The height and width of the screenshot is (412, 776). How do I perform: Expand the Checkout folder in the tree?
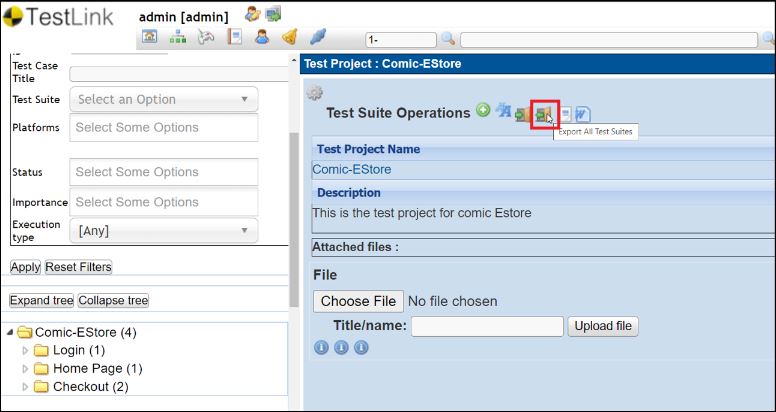click(x=26, y=387)
